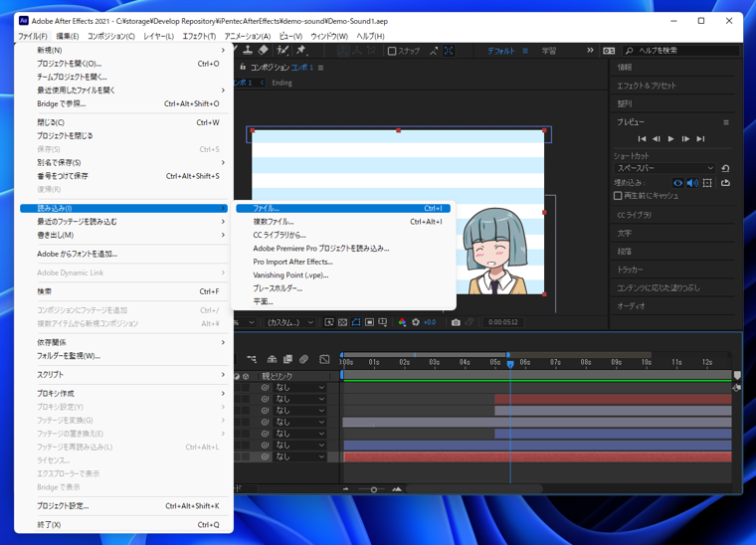Expand workspace overflow double-chevron

pyautogui.click(x=590, y=50)
